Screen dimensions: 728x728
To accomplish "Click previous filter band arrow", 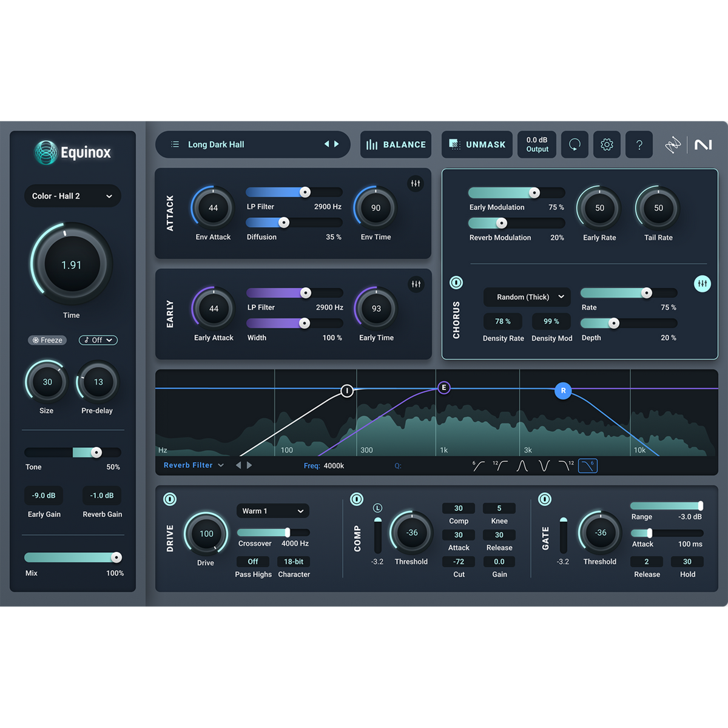I will [x=238, y=465].
